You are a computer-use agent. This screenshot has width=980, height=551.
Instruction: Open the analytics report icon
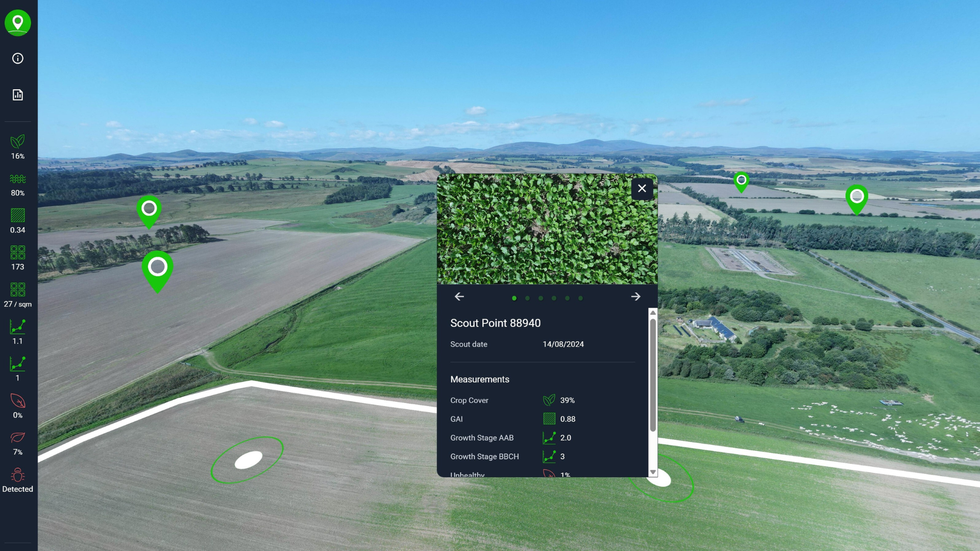coord(18,94)
